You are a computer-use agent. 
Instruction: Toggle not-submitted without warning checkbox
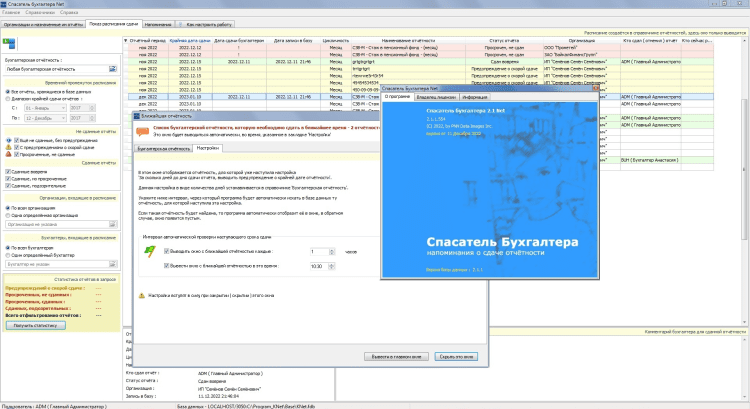click(x=17, y=141)
